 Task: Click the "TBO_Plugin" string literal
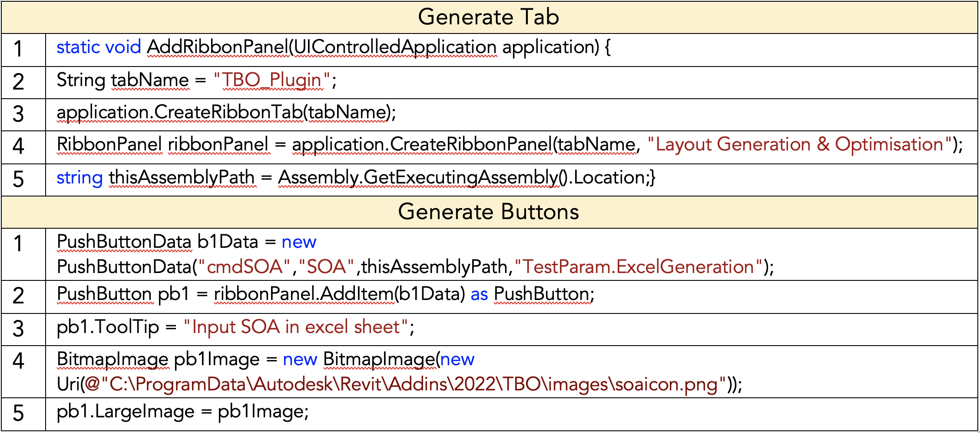tap(272, 80)
